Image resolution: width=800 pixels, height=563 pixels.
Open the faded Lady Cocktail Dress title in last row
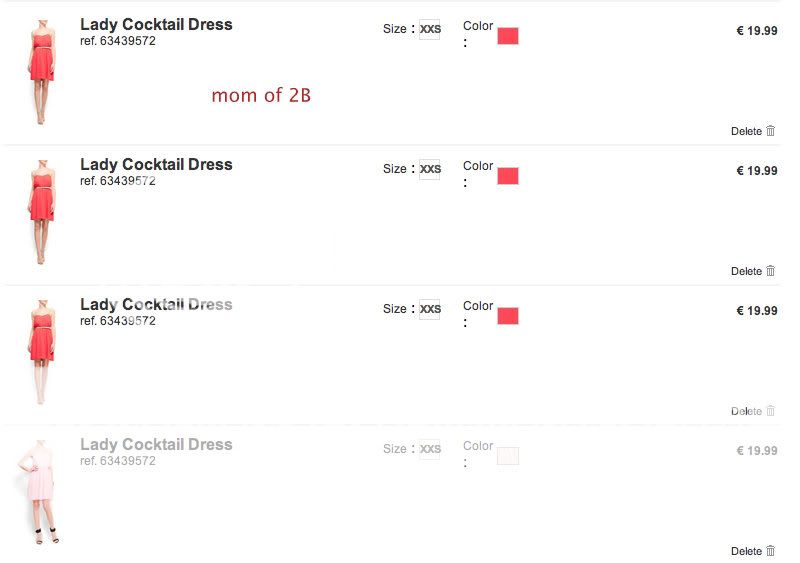click(x=156, y=444)
